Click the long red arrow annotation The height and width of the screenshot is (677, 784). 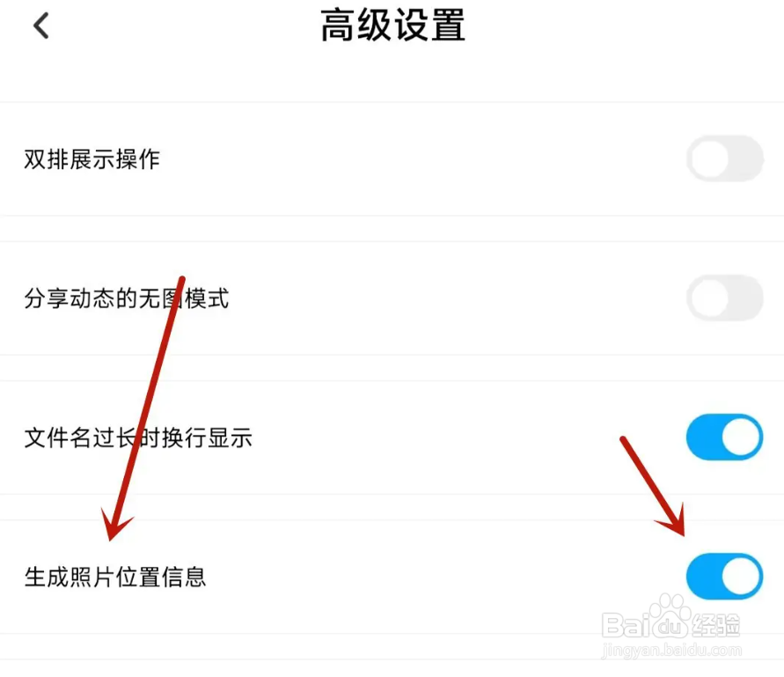coord(143,408)
